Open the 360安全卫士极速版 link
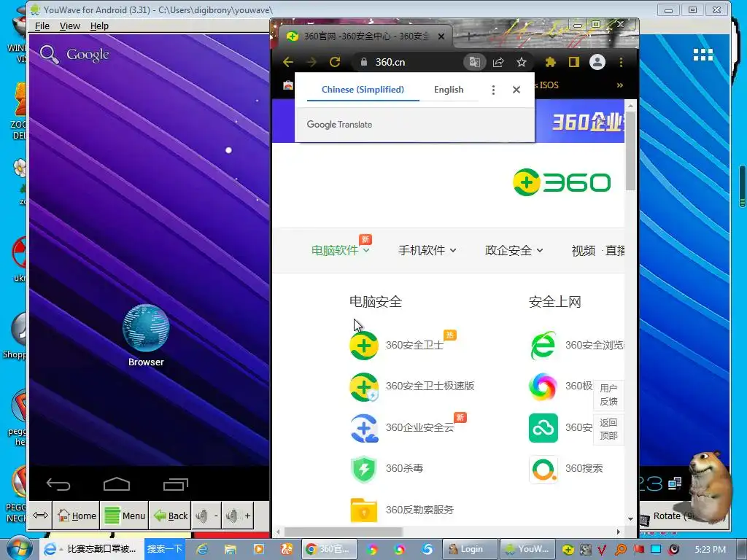 click(x=430, y=386)
